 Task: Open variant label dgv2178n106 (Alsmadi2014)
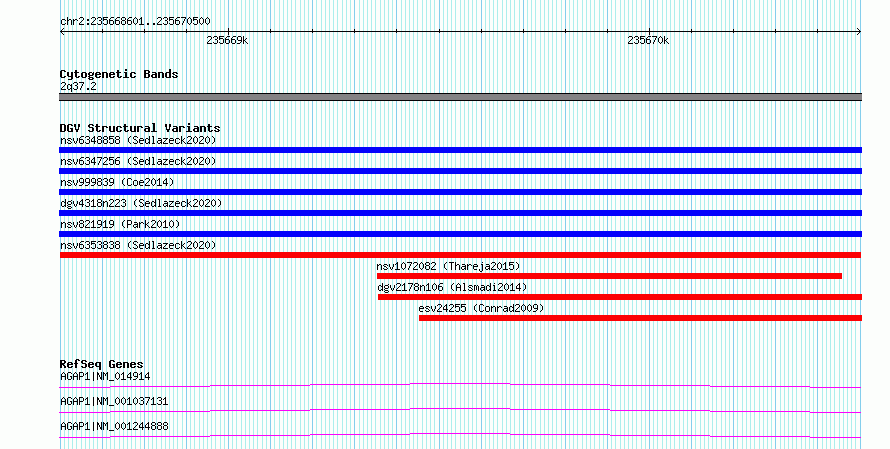coord(452,287)
